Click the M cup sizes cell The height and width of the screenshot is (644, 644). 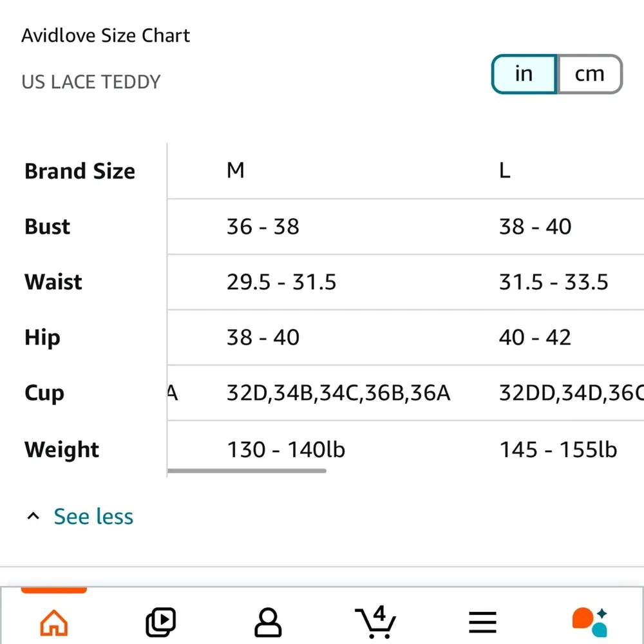[x=338, y=393]
